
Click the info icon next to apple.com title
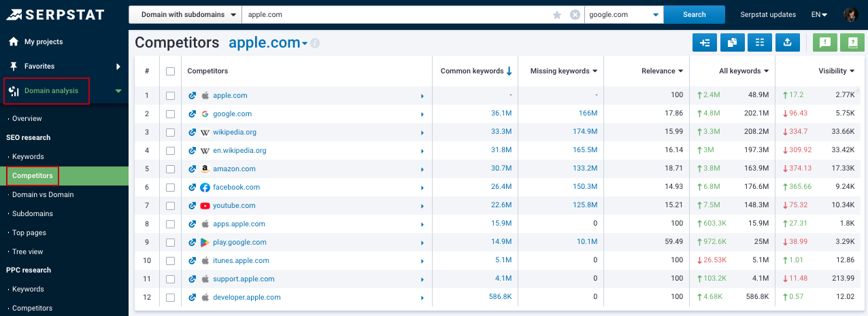(315, 43)
